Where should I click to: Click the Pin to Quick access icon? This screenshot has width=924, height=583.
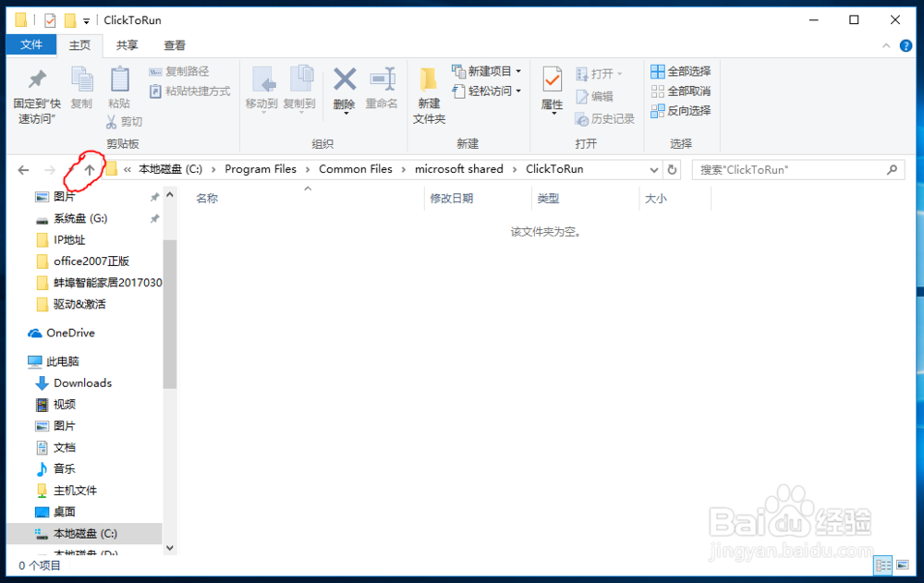tap(37, 79)
